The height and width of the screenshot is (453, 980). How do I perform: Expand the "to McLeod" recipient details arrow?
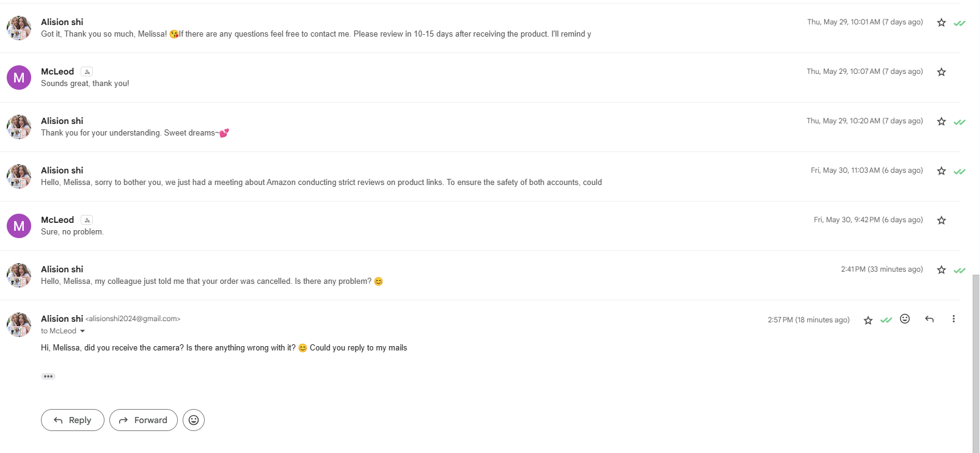tap(82, 331)
